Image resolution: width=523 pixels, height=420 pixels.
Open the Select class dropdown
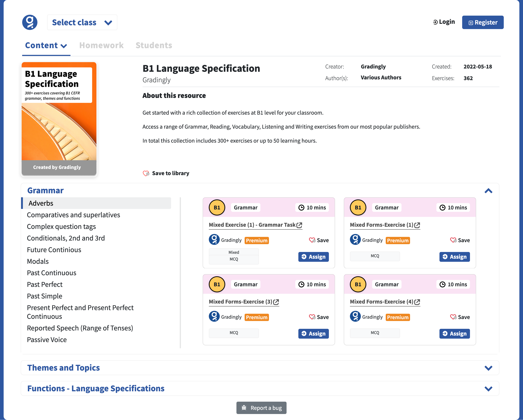coord(82,22)
